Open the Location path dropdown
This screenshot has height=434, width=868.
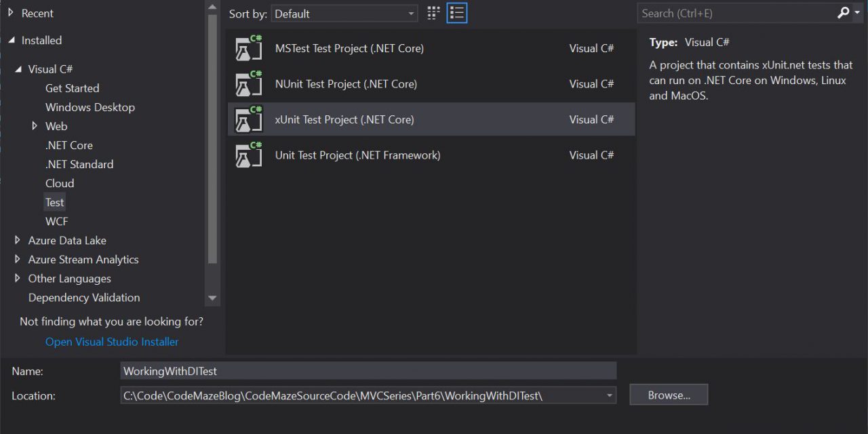coord(609,395)
